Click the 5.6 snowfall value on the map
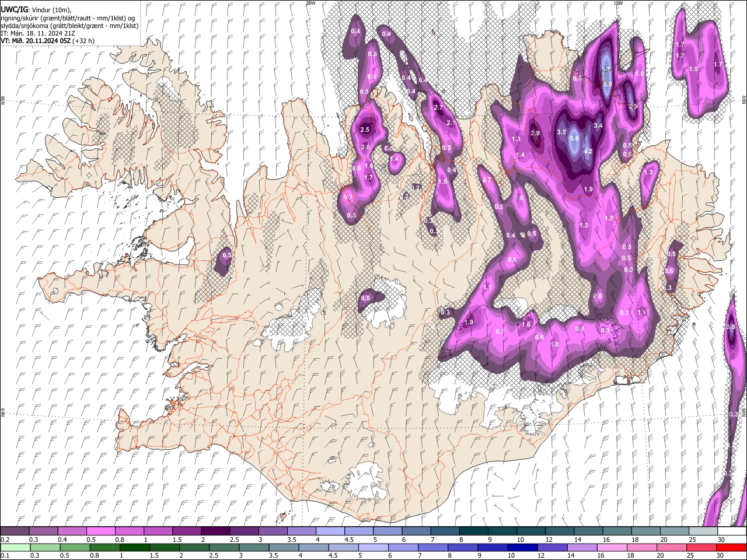The width and height of the screenshot is (747, 560). click(574, 138)
